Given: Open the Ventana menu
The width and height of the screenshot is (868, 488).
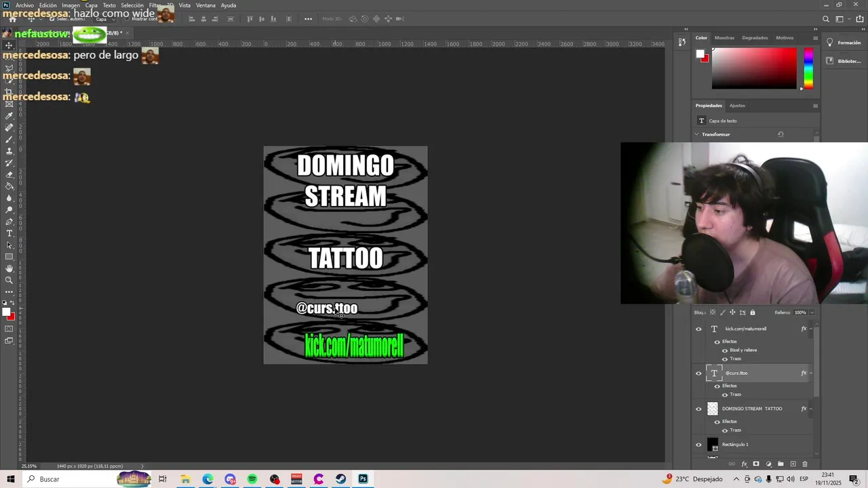Looking at the screenshot, I should [205, 5].
